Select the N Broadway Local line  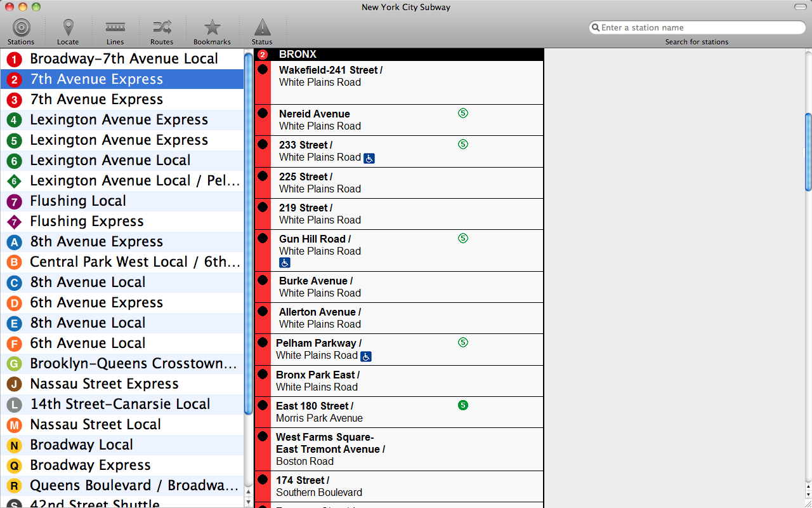(122, 445)
